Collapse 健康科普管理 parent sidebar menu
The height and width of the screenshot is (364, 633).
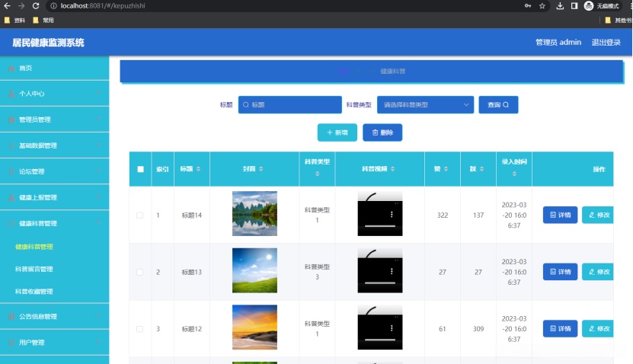tap(55, 223)
